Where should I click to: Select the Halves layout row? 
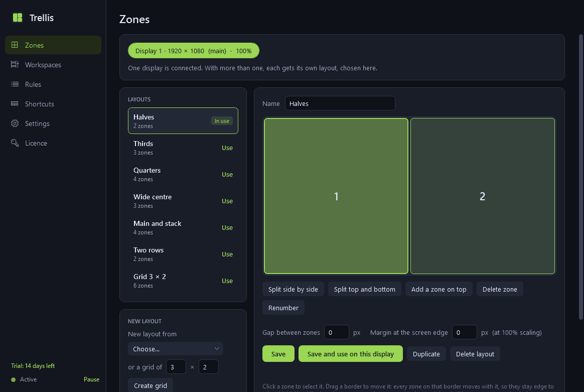click(183, 121)
